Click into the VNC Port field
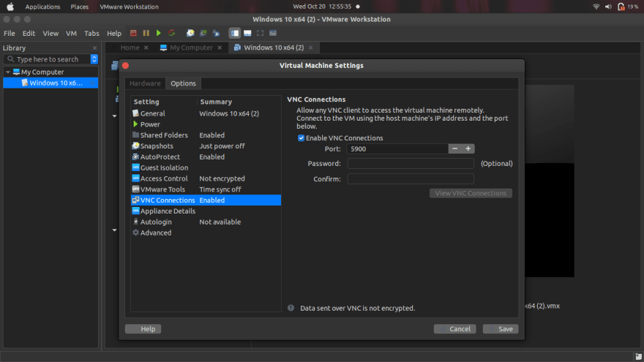644x362 pixels. (x=397, y=148)
